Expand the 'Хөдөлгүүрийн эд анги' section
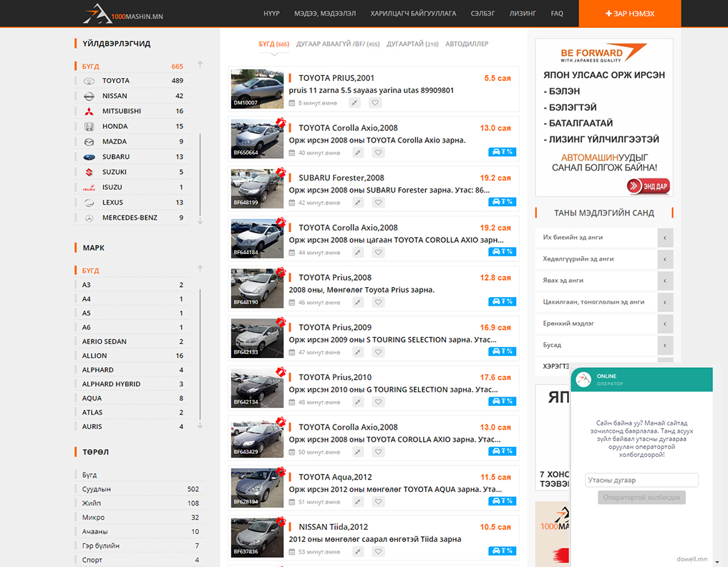The image size is (728, 567). click(665, 259)
